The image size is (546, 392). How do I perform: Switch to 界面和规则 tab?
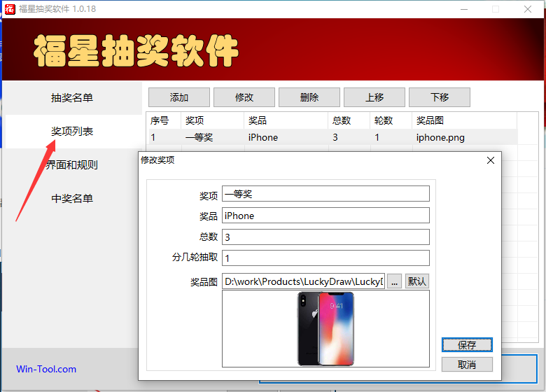pos(72,164)
